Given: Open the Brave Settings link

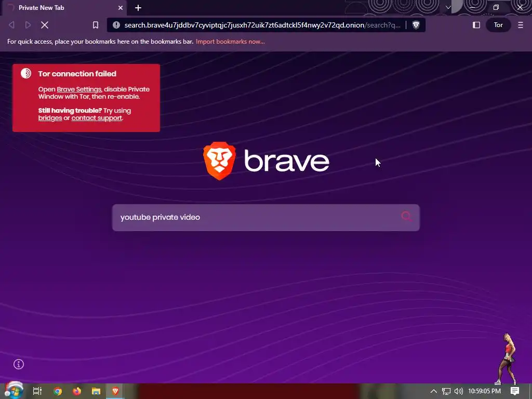Looking at the screenshot, I should click(x=79, y=89).
